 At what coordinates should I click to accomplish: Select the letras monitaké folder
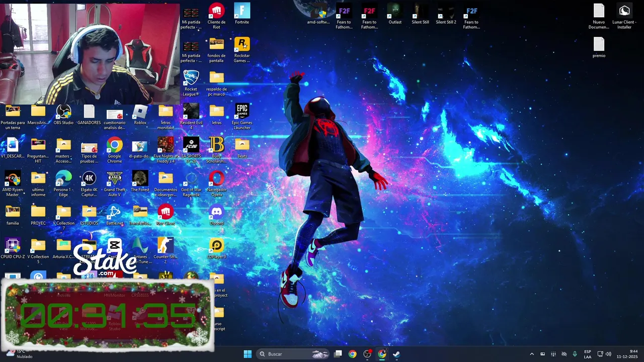point(166,117)
